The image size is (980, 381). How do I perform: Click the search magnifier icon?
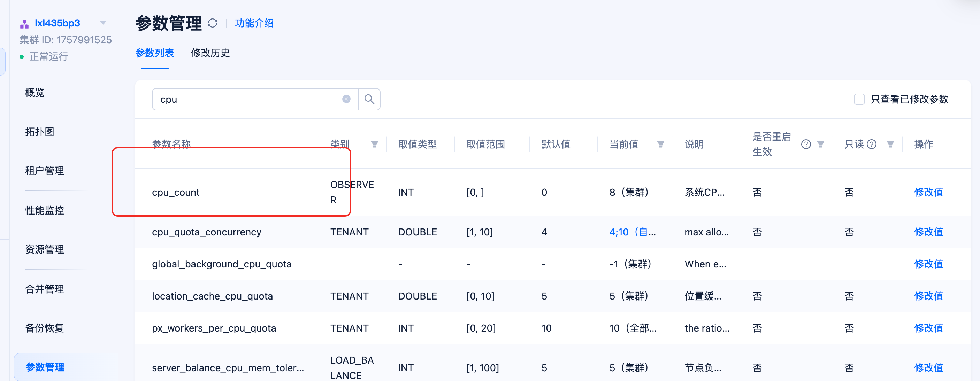(x=369, y=99)
